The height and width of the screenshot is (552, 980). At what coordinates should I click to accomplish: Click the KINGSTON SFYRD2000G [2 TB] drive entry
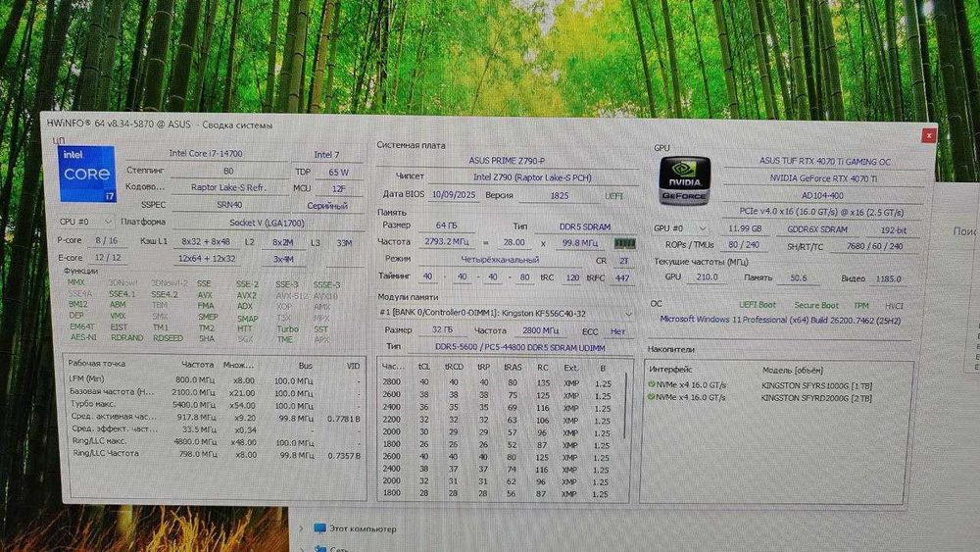coord(817,398)
